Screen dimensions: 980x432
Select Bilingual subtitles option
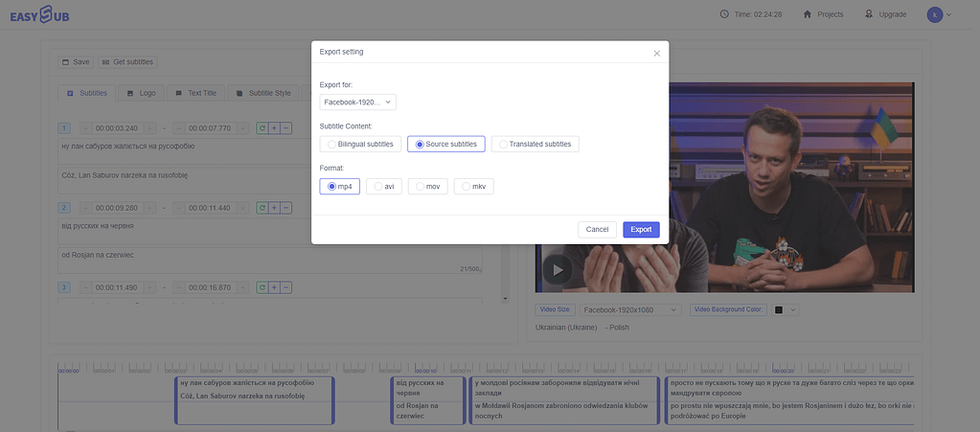point(360,144)
